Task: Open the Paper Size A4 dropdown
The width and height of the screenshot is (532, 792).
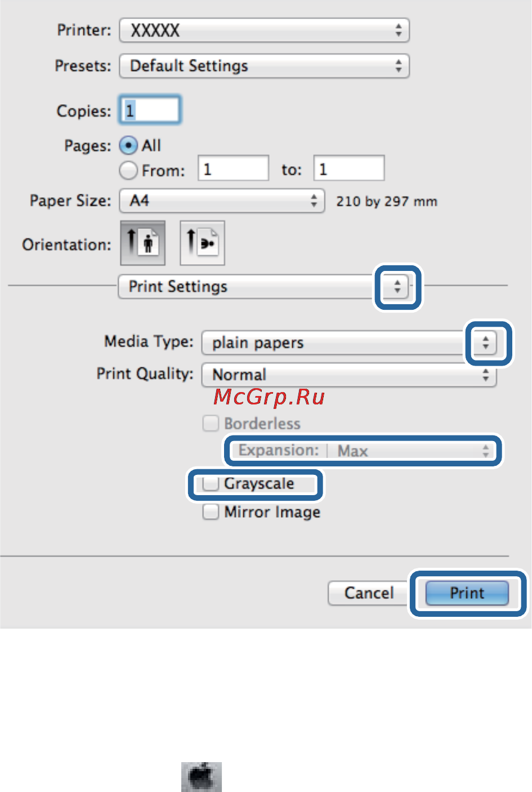Action: (x=222, y=201)
